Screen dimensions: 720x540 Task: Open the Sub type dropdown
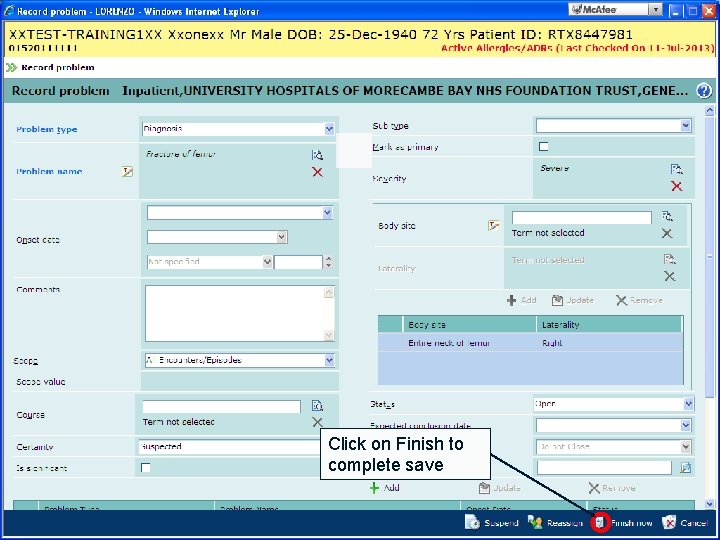(686, 125)
